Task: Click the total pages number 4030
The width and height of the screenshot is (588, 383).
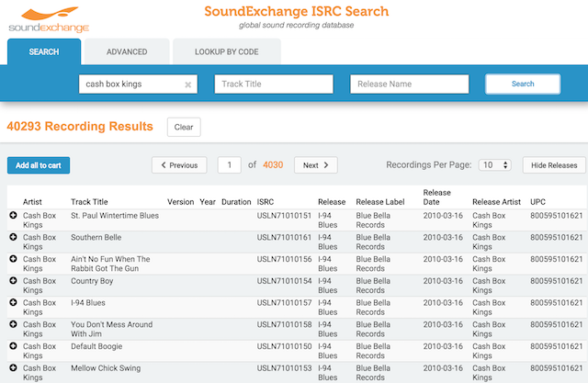Action: click(273, 165)
